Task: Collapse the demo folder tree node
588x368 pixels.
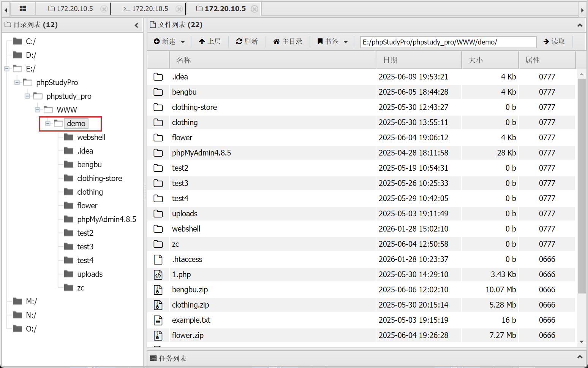Action: pyautogui.click(x=48, y=124)
